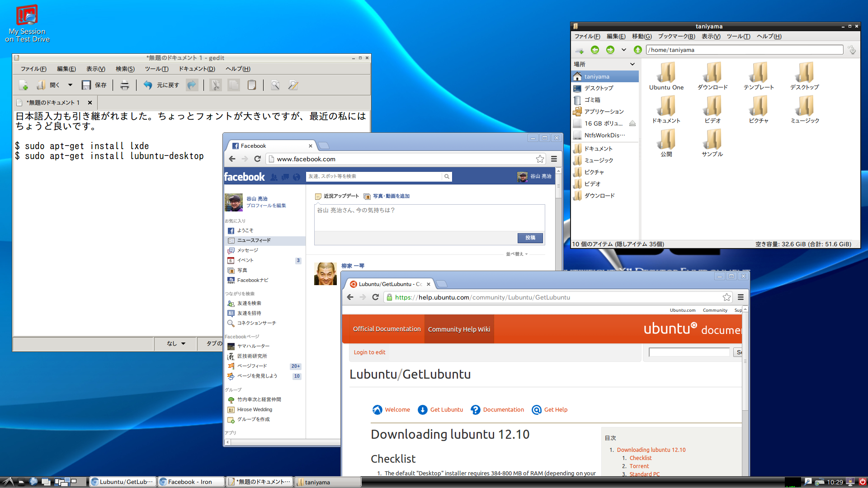The height and width of the screenshot is (488, 868).
Task: Open the Facebook browser's hamburger menu
Action: (x=554, y=159)
